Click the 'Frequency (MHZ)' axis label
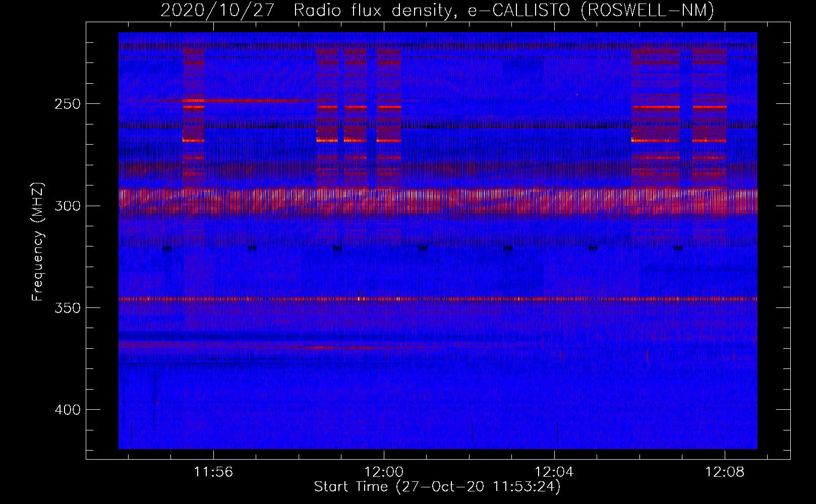This screenshot has height=504, width=816. pos(38,241)
